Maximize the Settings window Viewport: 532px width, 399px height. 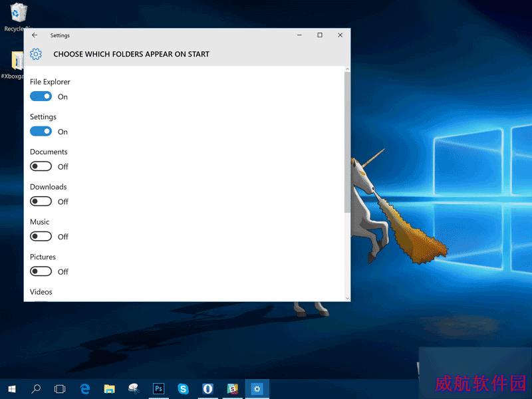(x=320, y=35)
